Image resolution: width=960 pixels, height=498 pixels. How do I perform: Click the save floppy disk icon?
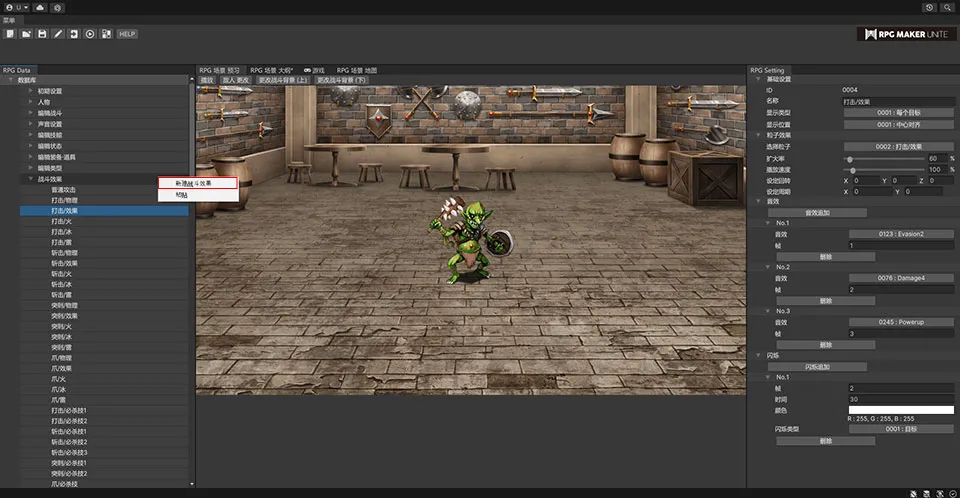click(x=42, y=34)
